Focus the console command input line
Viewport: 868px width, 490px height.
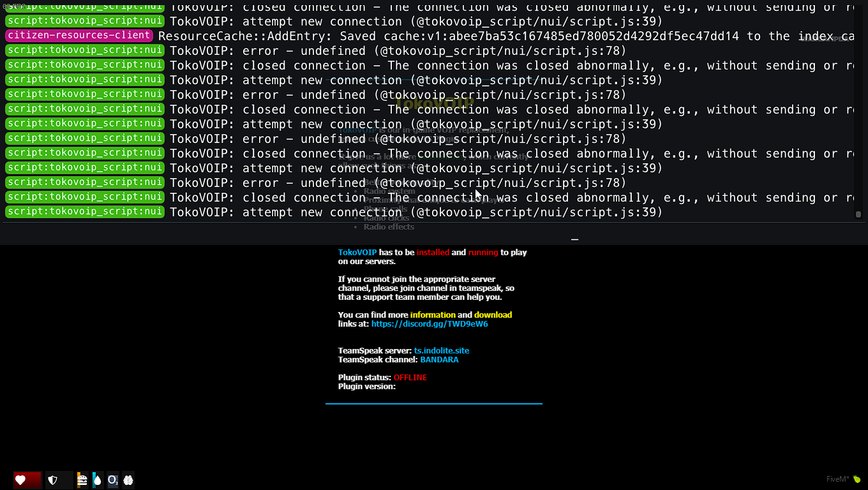pyautogui.click(x=434, y=234)
